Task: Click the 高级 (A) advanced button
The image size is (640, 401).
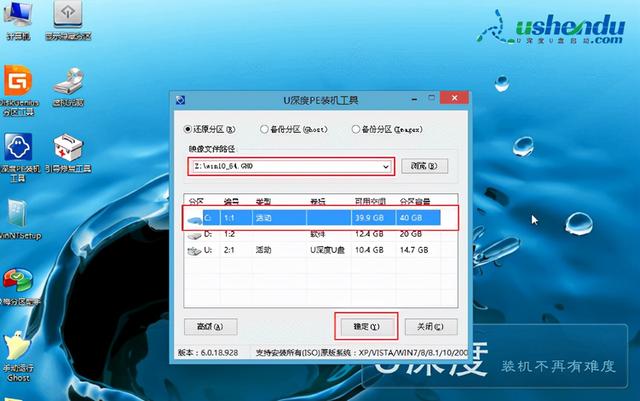Action: click(211, 327)
